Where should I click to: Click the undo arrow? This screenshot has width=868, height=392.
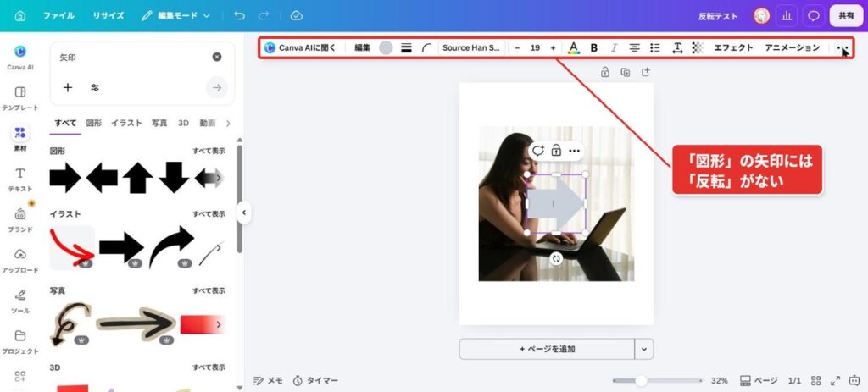point(240,16)
